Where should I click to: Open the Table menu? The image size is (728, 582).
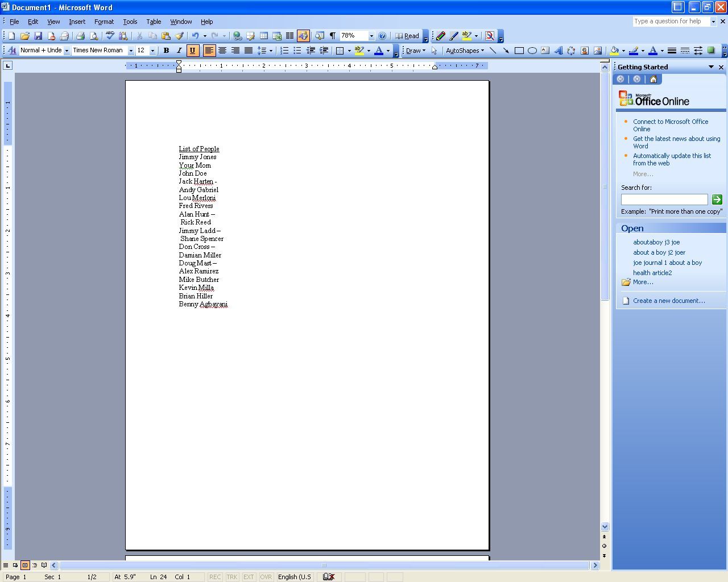coord(154,22)
